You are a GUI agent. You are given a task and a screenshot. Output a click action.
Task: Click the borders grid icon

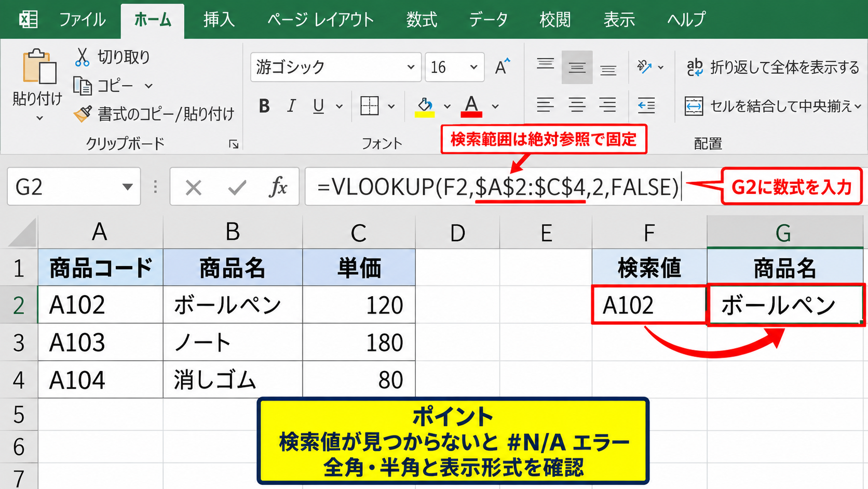pyautogui.click(x=369, y=106)
